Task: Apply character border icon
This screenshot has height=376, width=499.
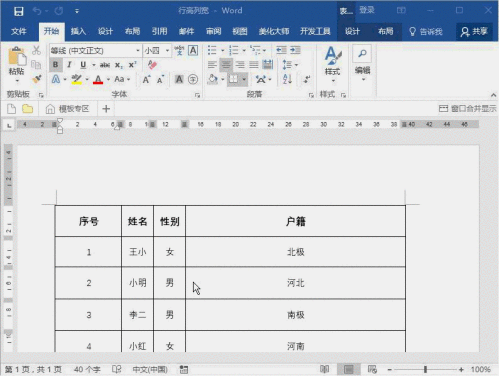Action: (x=193, y=51)
